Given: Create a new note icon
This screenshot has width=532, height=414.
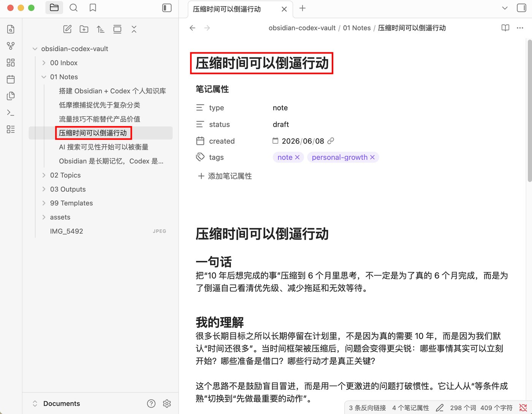Looking at the screenshot, I should [67, 29].
